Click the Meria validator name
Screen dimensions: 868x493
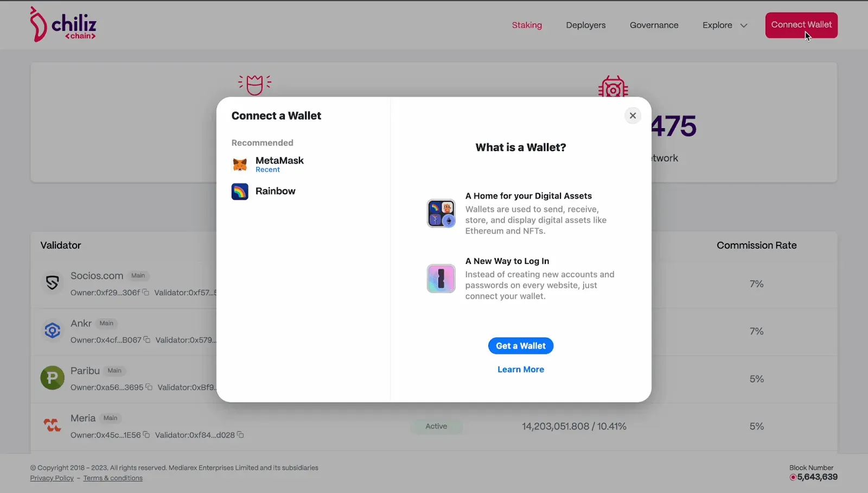pos(83,418)
